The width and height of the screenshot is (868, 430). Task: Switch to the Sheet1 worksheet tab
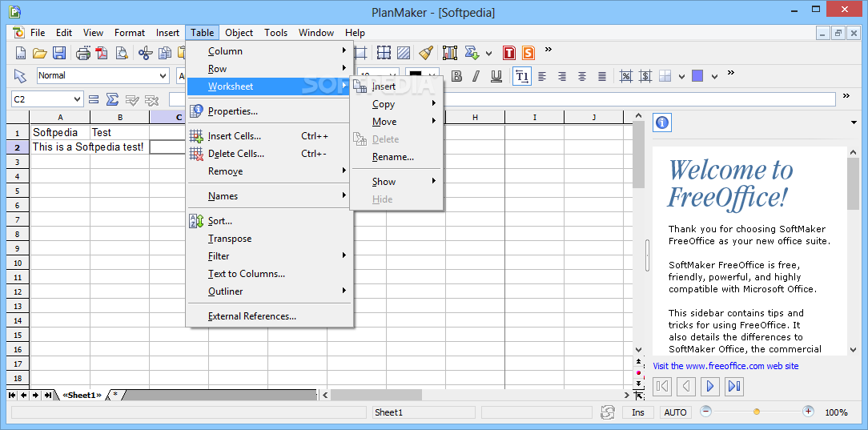[x=82, y=395]
